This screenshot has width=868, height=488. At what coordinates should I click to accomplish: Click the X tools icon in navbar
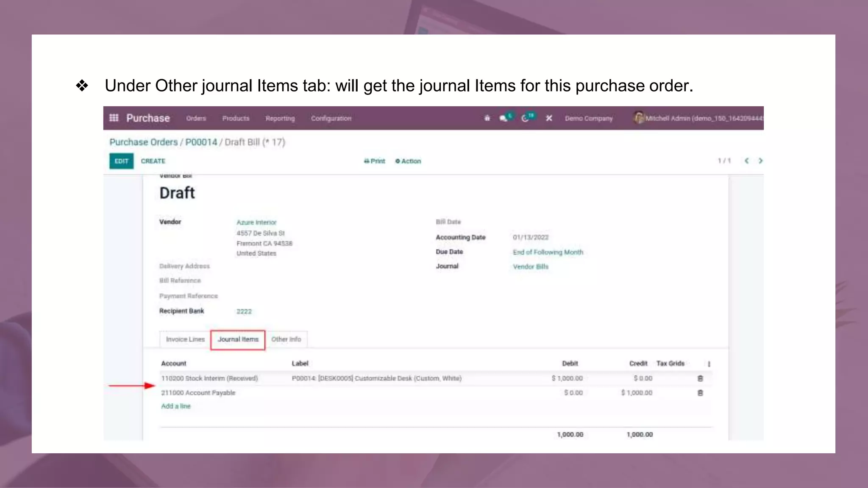click(549, 118)
